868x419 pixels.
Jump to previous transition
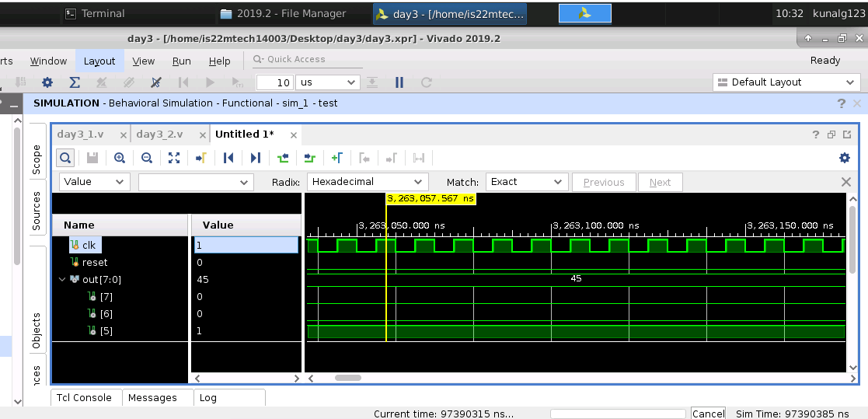[x=283, y=159]
